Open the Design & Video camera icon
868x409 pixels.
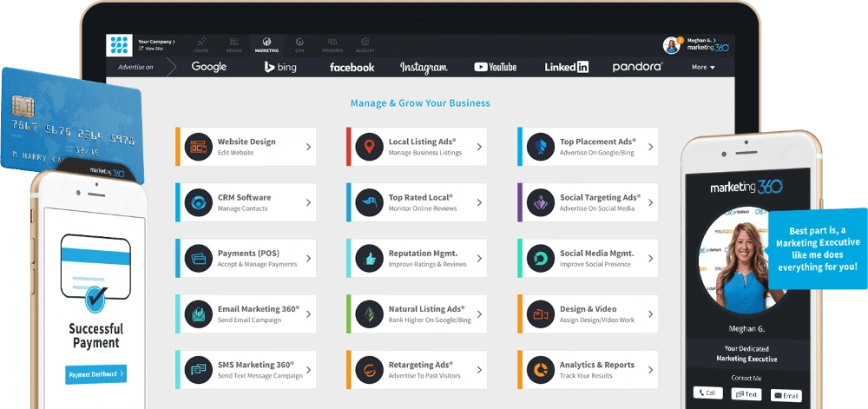click(540, 313)
